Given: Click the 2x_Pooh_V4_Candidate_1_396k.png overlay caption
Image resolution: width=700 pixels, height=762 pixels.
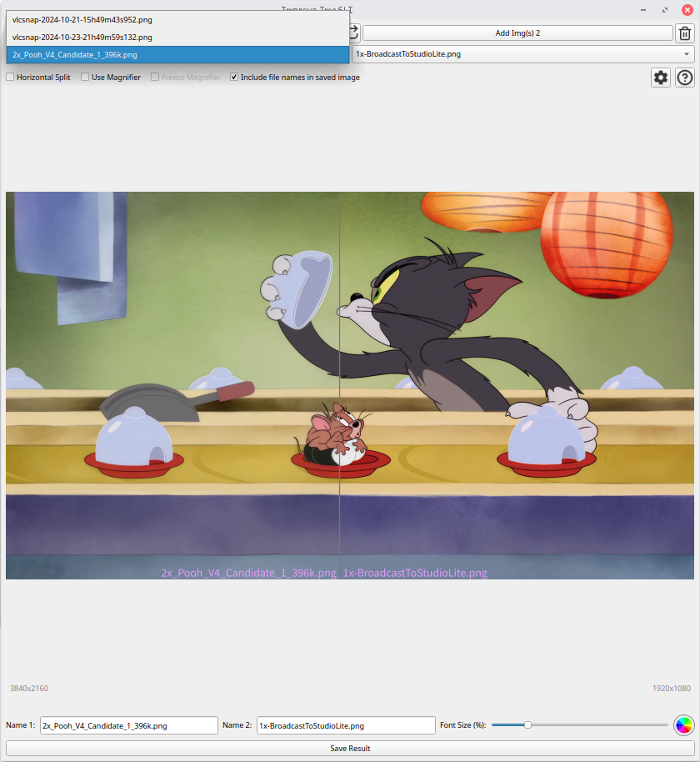Looking at the screenshot, I should pos(248,573).
